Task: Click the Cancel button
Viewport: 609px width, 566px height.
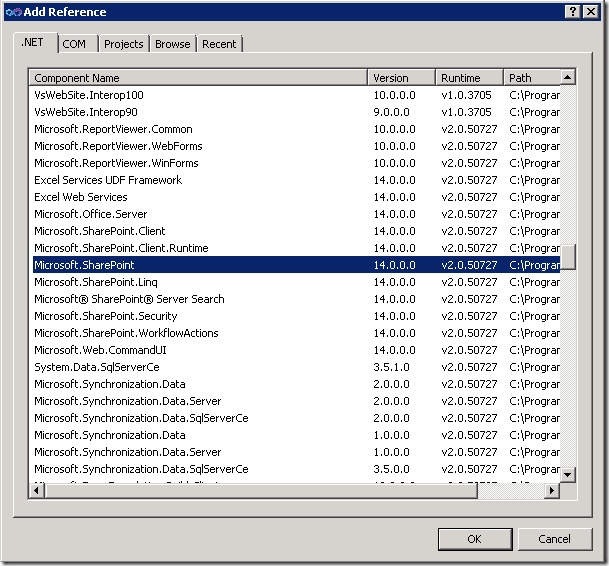Action: pos(555,539)
